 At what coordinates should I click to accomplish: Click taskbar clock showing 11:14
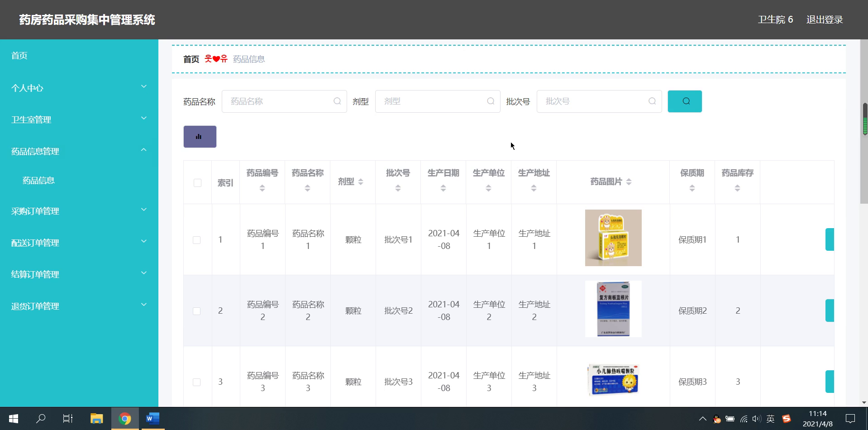click(x=818, y=419)
